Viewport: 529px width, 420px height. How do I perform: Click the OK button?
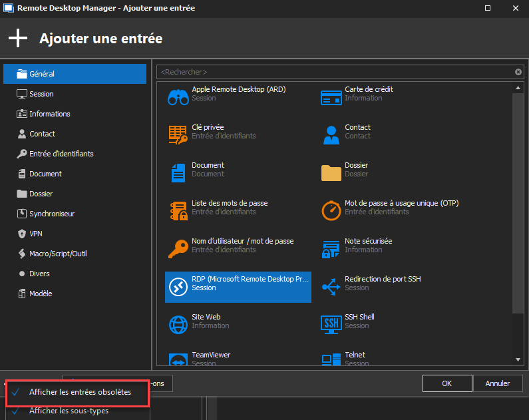[446, 383]
